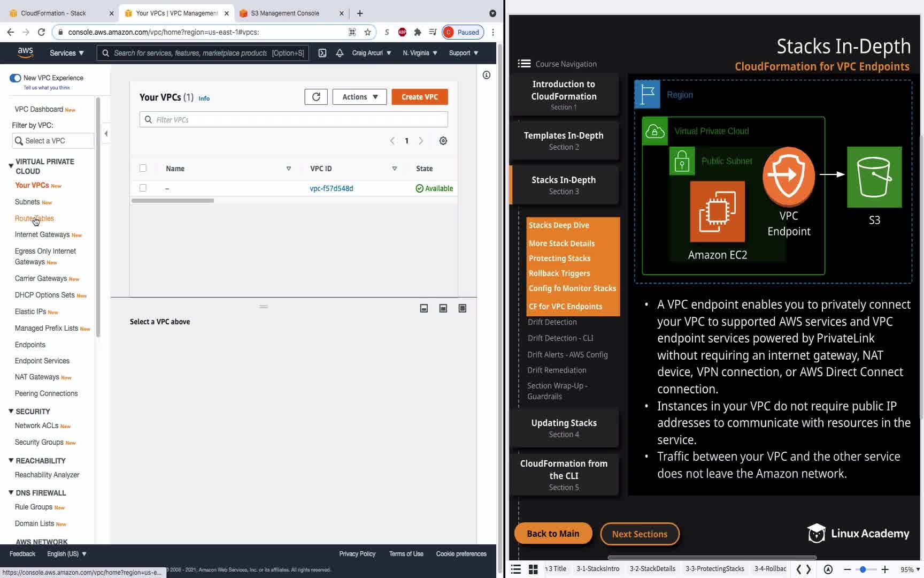
Task: Sort VPC table by VPC ID column
Action: [x=395, y=169]
